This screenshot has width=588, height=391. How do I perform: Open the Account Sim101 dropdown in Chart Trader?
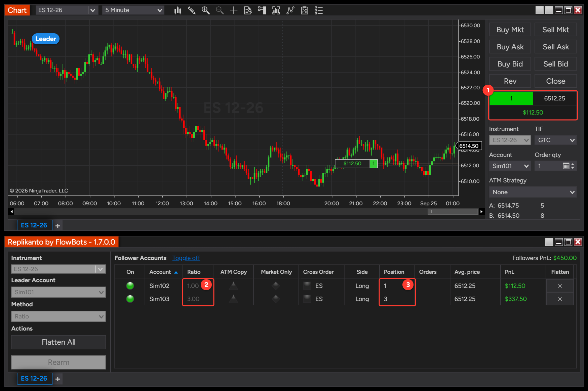pos(510,166)
